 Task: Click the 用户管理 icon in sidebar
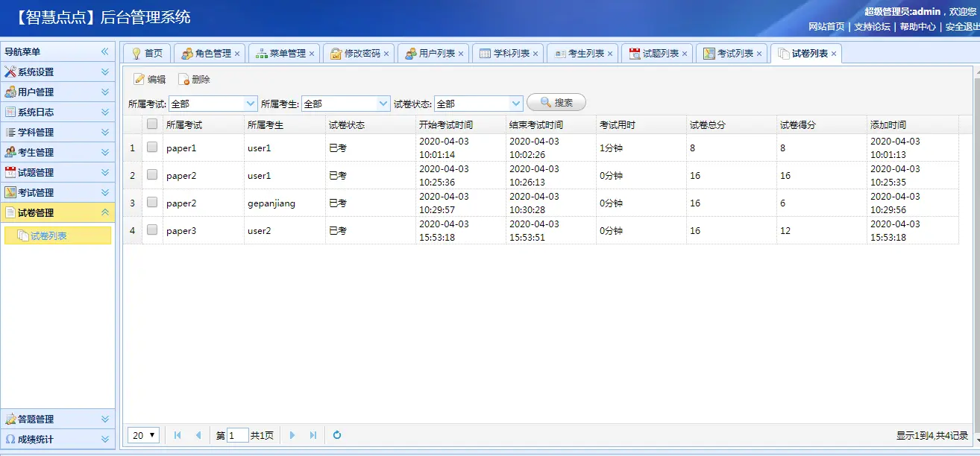10,92
